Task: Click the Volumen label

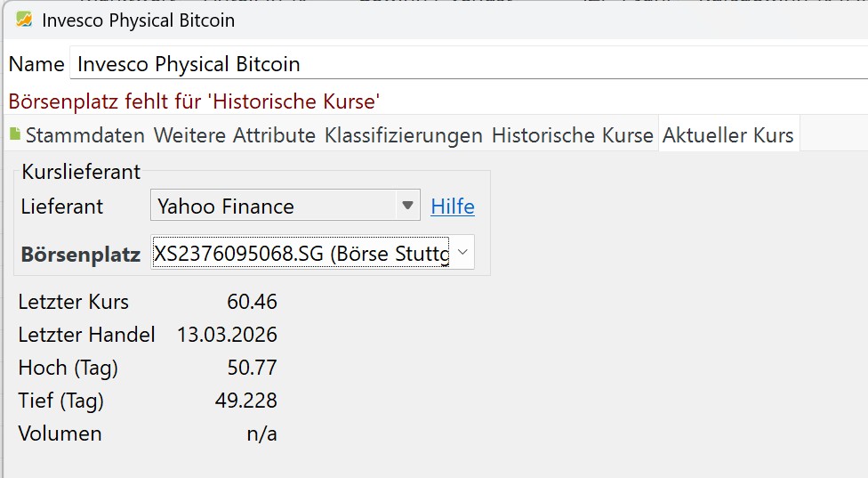Action: [x=60, y=433]
